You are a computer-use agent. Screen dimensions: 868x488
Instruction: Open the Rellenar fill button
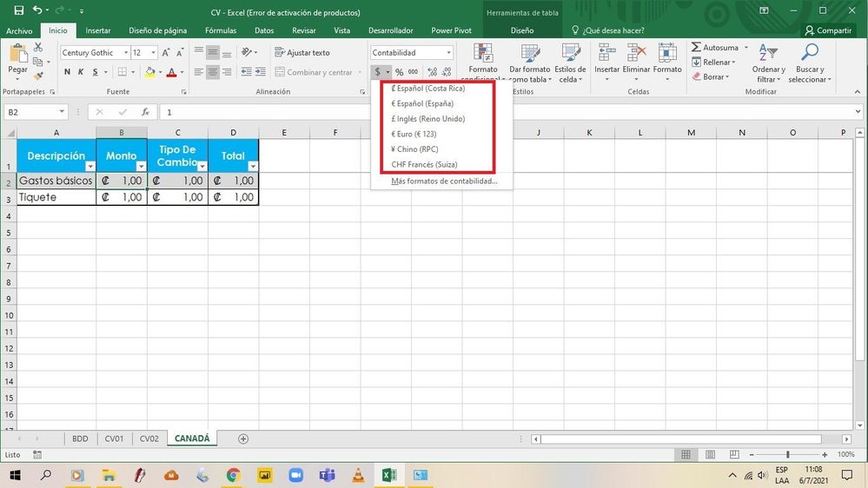pyautogui.click(x=713, y=63)
